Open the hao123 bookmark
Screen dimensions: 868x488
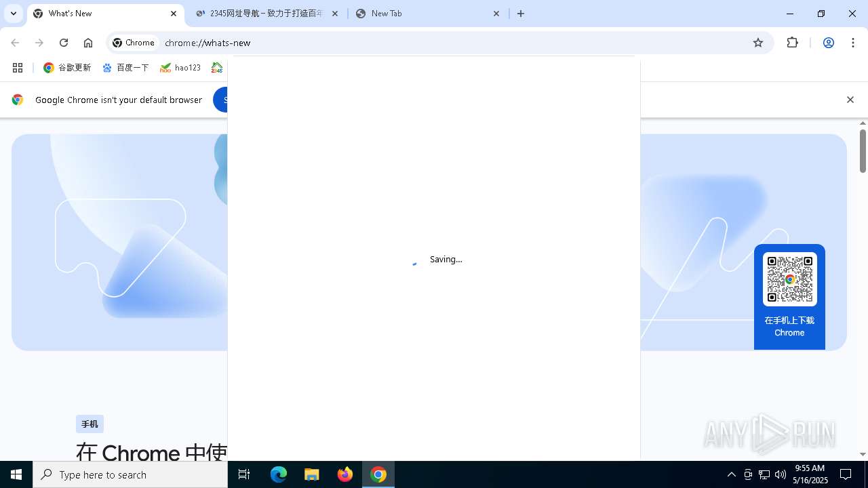tap(180, 68)
